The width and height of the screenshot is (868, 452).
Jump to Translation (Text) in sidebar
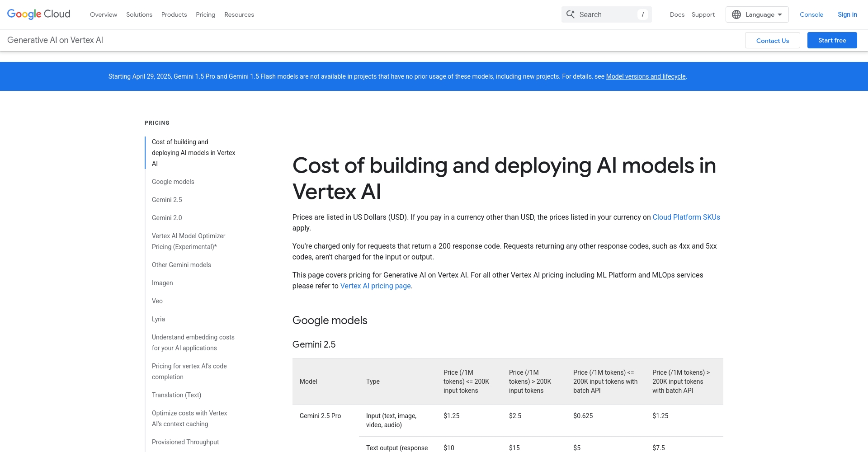[x=176, y=395]
